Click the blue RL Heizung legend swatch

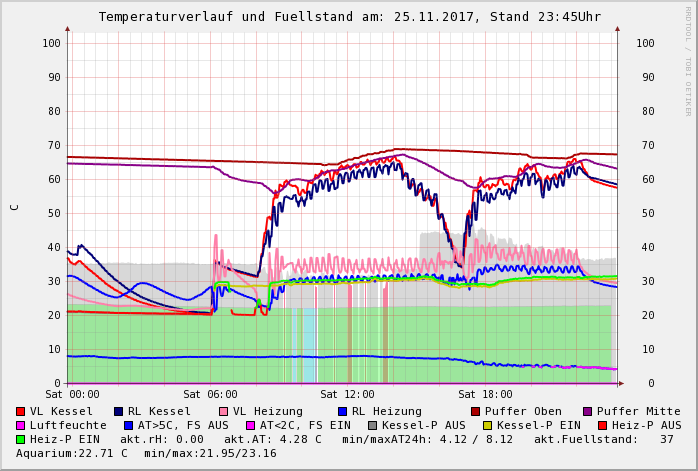342,412
